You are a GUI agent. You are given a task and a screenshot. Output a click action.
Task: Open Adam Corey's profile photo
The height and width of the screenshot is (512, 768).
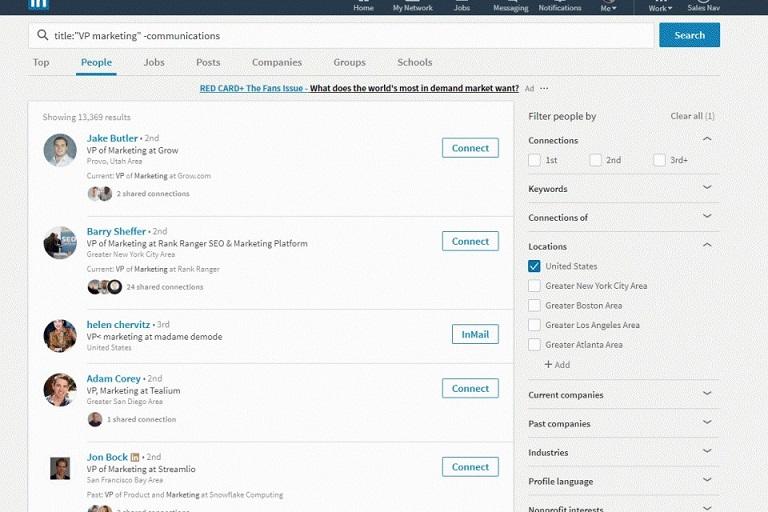pyautogui.click(x=60, y=390)
